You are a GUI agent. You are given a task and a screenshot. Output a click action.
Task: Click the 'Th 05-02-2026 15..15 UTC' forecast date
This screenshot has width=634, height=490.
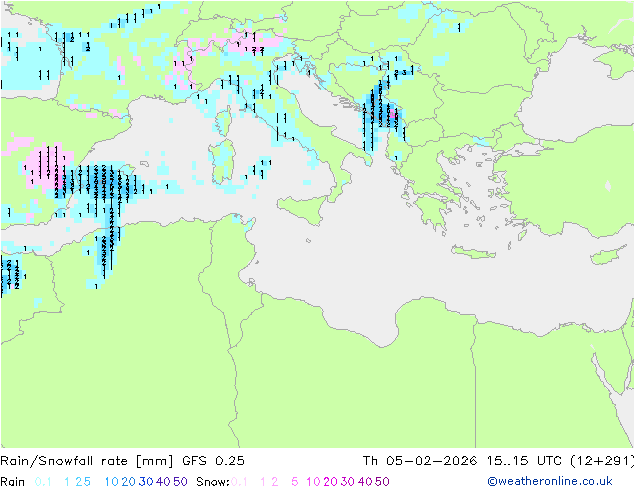(464, 461)
